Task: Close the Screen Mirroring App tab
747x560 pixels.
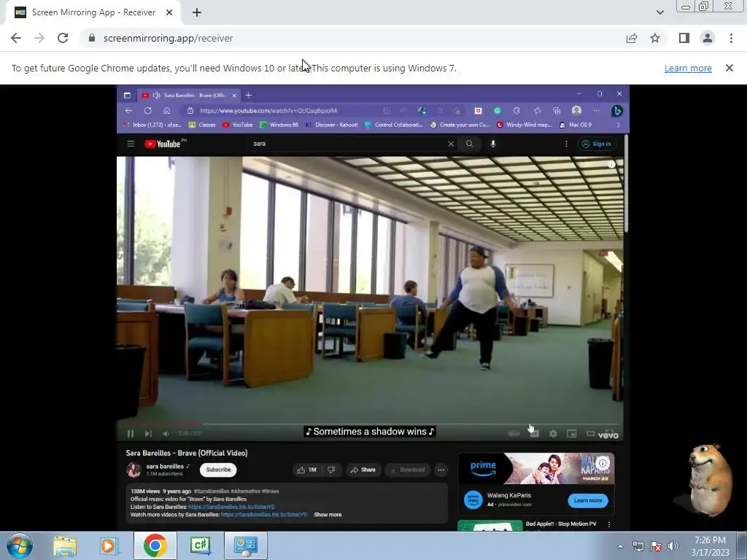Action: point(169,12)
